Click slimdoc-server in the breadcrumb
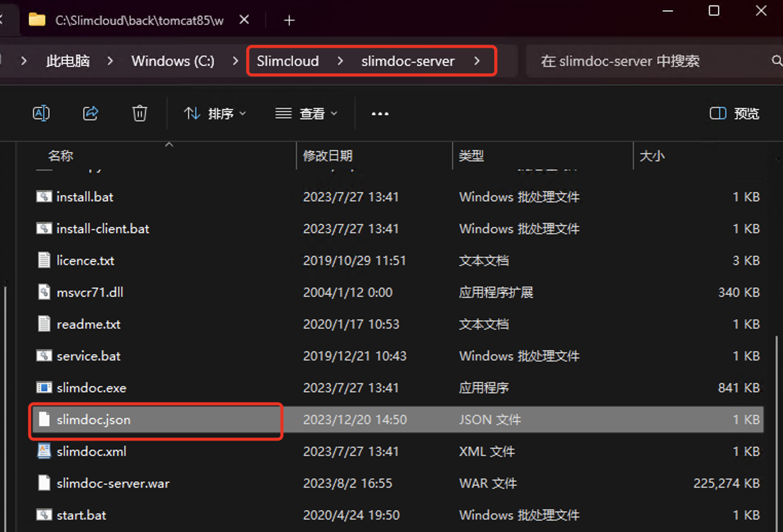Screen dimensions: 783x532 408,61
